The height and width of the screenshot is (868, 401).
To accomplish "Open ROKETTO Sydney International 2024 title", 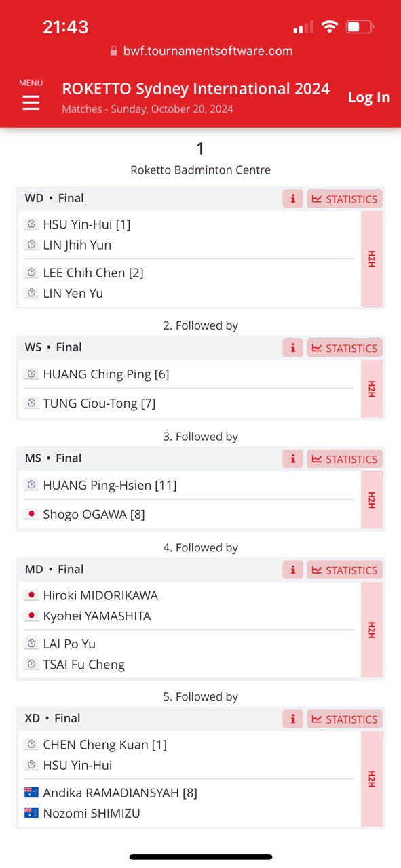I will click(196, 89).
